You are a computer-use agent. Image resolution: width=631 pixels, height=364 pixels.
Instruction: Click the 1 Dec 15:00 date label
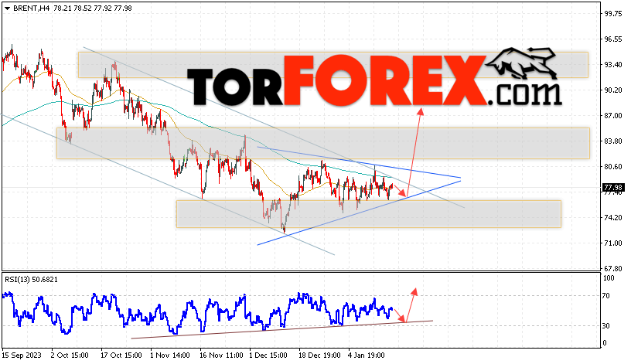pyautogui.click(x=268, y=355)
